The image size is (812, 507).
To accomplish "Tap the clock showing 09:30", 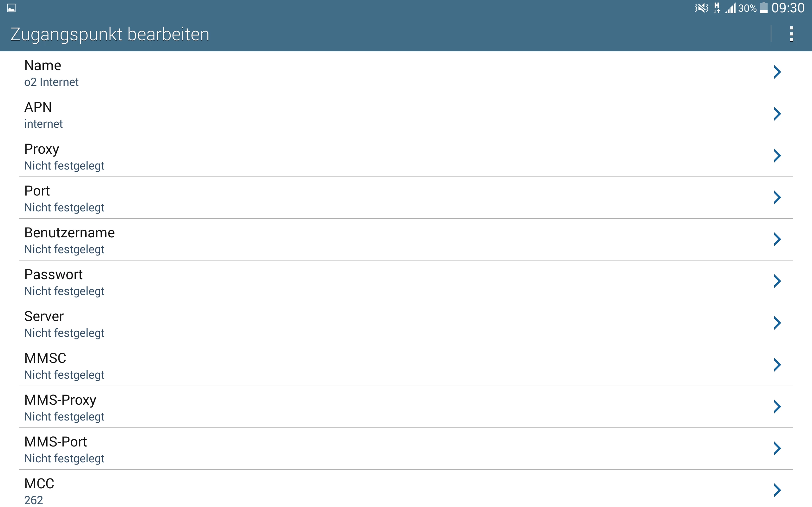I will tap(788, 8).
